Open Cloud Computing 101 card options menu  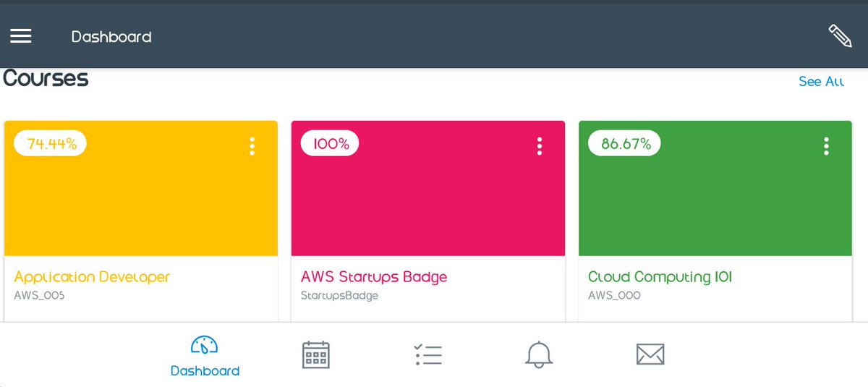tap(826, 146)
